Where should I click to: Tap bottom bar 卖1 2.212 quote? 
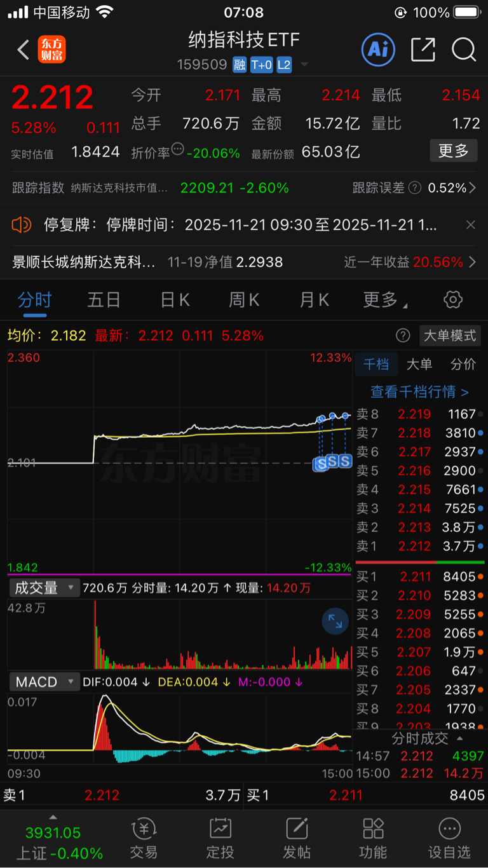click(122, 795)
